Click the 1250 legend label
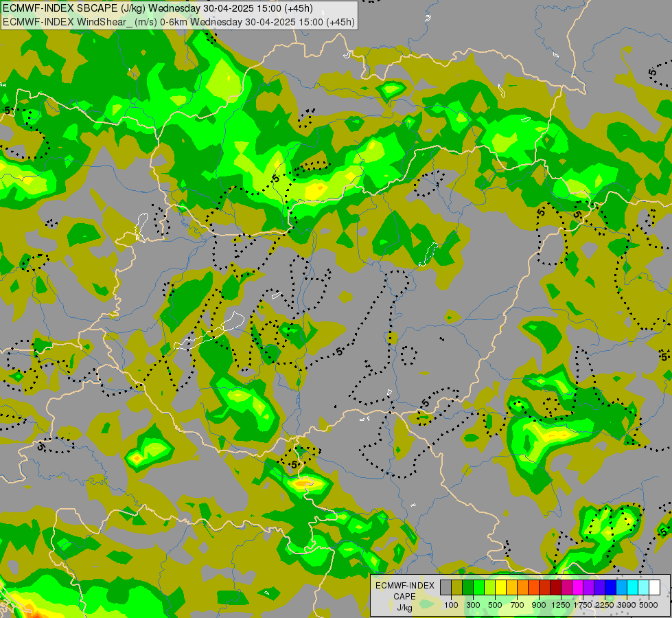This screenshot has width=672, height=618. [561, 605]
